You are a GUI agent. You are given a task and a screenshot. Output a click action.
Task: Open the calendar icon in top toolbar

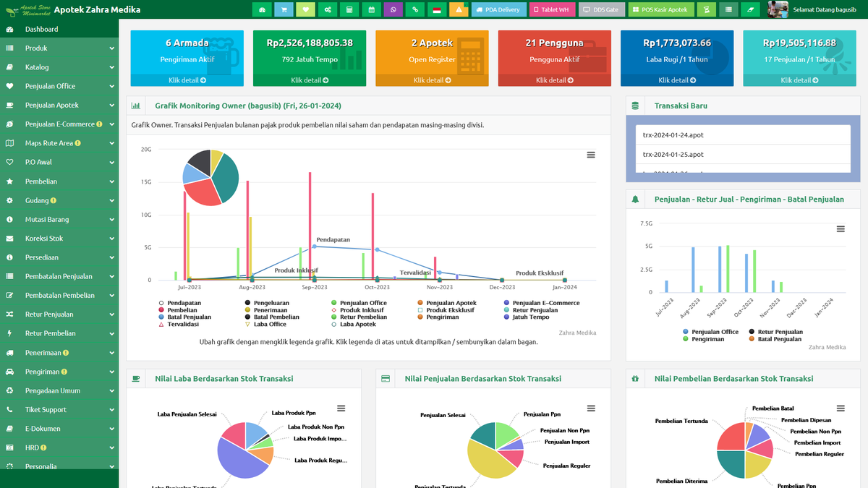[x=371, y=9]
